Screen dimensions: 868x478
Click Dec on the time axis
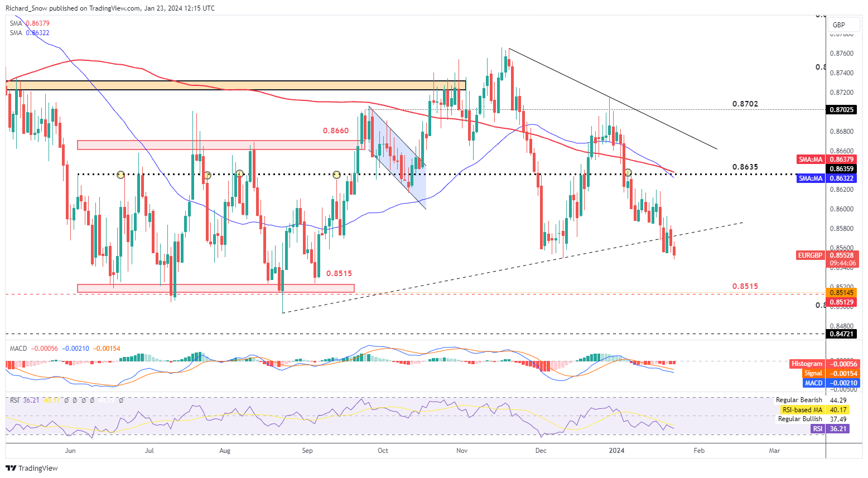(541, 451)
